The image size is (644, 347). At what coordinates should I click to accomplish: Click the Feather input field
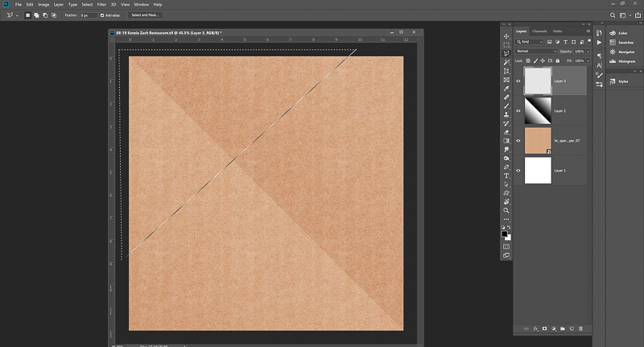[x=87, y=15]
